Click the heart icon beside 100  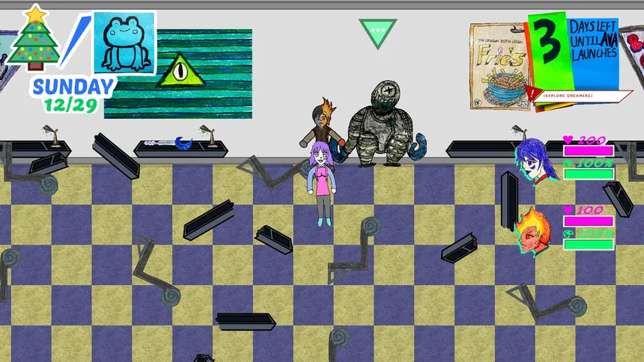(568, 210)
